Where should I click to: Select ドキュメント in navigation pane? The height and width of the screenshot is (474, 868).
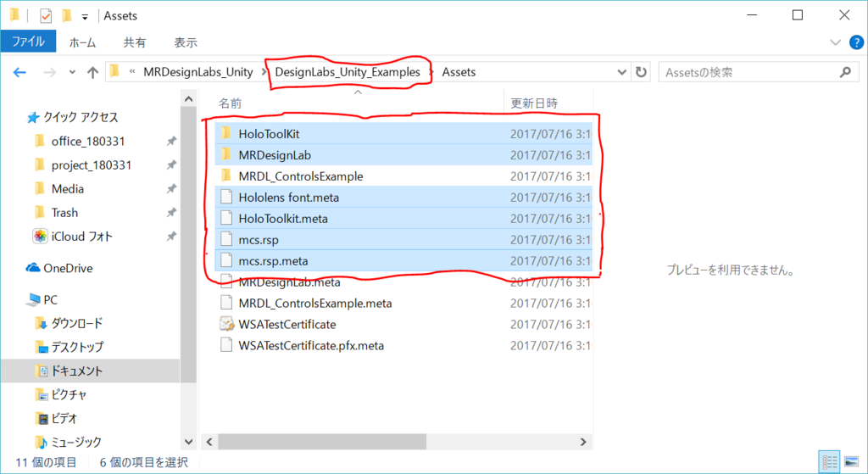tap(90, 371)
